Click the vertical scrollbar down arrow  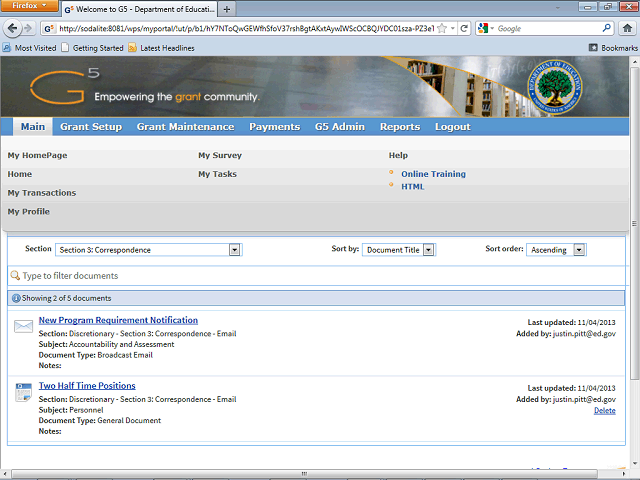[x=635, y=464]
